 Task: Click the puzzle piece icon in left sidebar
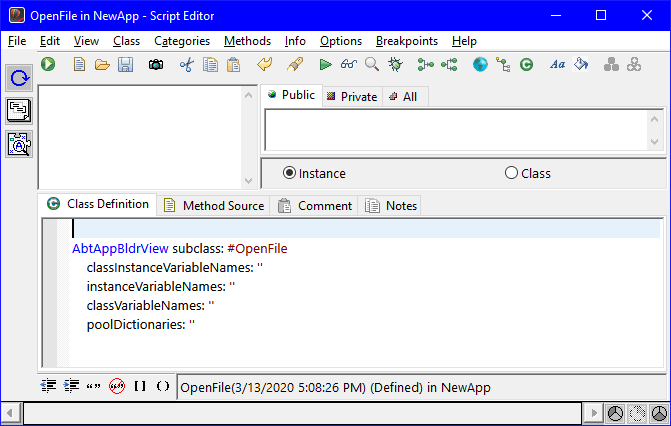[19, 144]
